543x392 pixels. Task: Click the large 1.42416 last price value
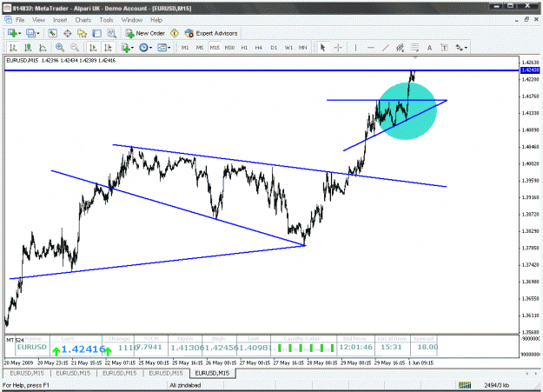click(83, 349)
